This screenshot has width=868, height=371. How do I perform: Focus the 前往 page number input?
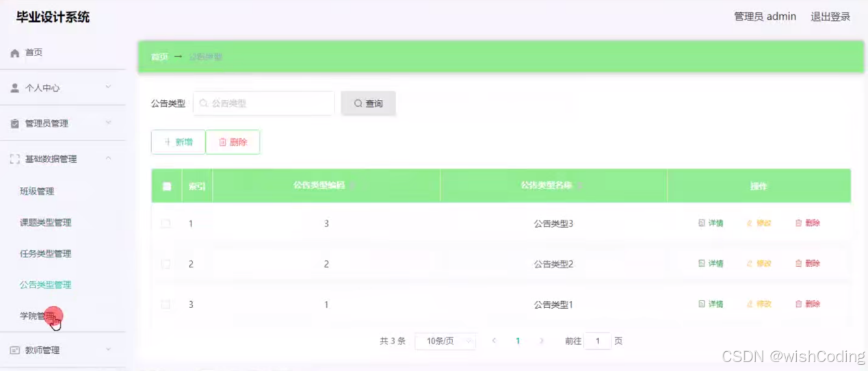coord(598,341)
